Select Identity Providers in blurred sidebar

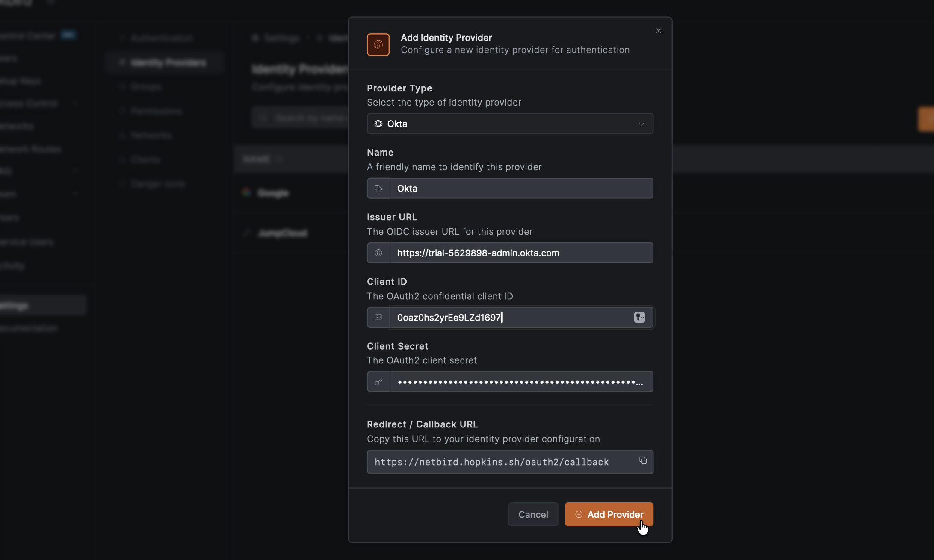pos(168,63)
